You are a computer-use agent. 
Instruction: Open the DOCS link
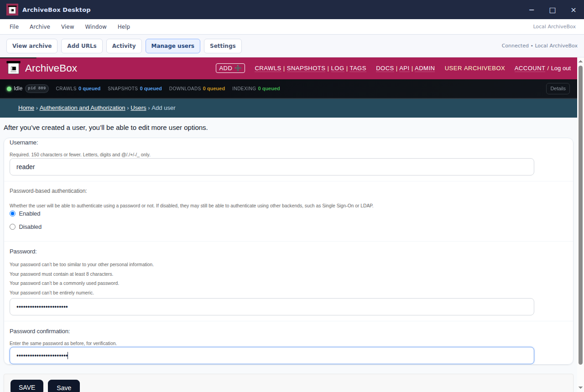pos(385,68)
